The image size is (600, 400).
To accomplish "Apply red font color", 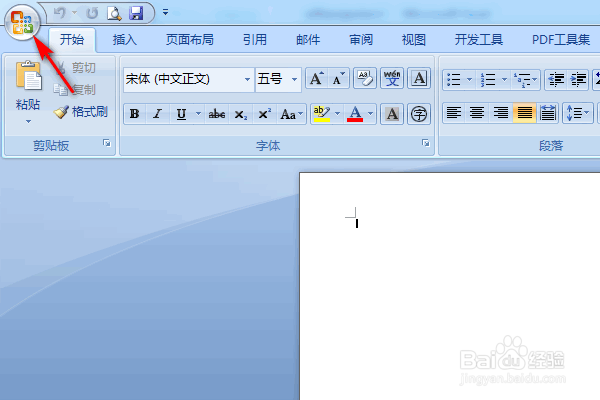I will click(355, 114).
